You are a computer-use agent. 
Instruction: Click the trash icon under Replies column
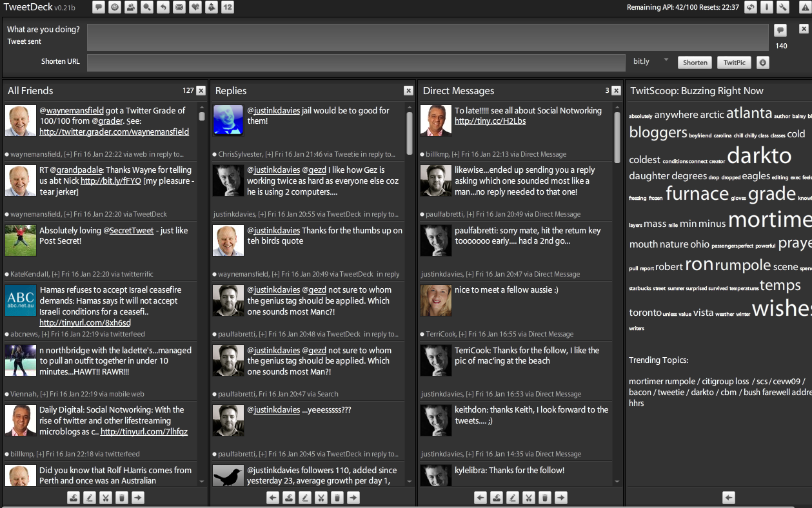(337, 498)
